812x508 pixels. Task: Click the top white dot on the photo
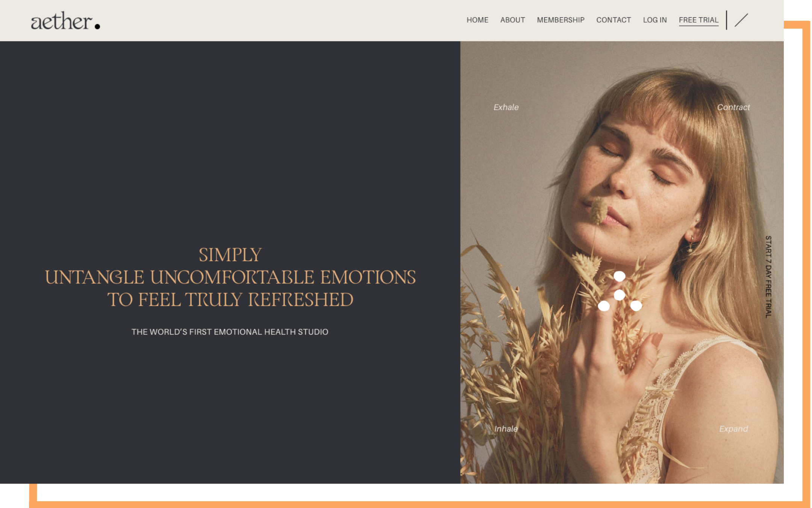[x=620, y=276]
